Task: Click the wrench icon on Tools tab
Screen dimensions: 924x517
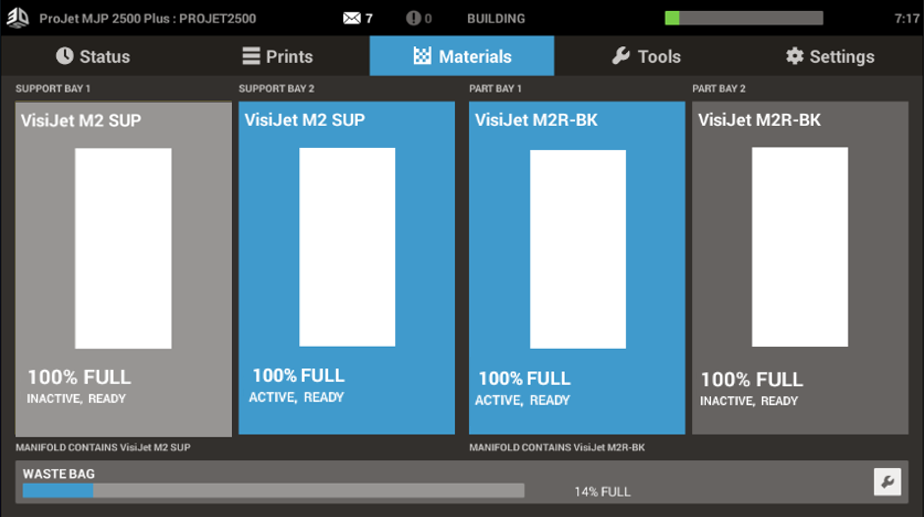Action: (x=621, y=56)
